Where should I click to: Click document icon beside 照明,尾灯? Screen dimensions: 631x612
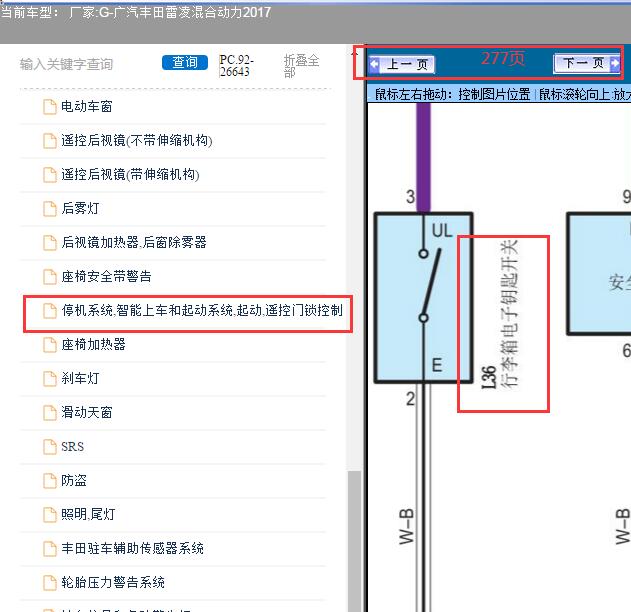tap(49, 515)
